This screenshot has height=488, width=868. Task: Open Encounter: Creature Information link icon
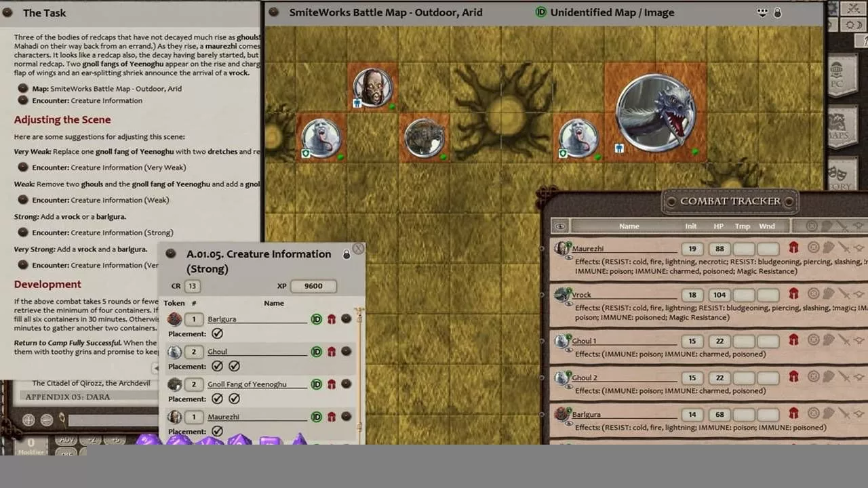click(23, 100)
